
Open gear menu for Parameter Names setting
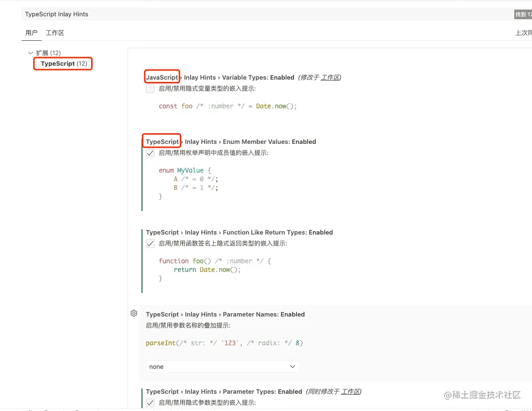(x=134, y=313)
